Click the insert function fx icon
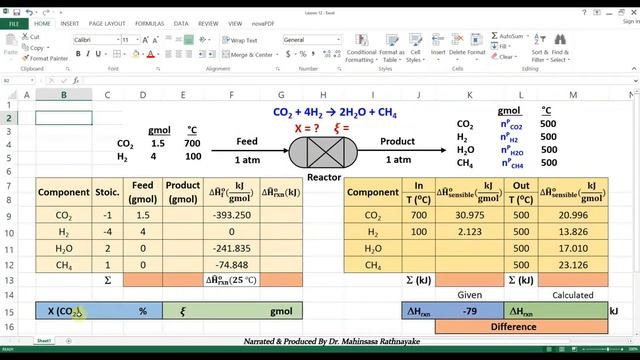 point(76,81)
